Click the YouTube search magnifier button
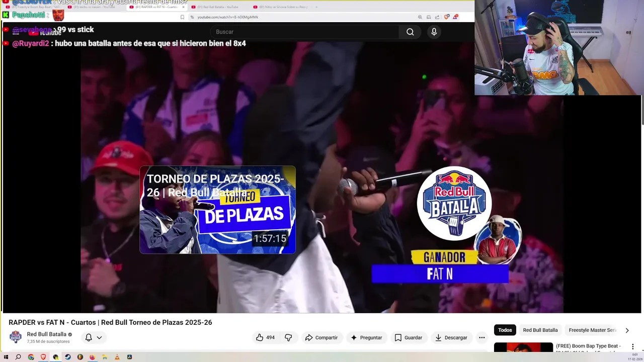Viewport: 644px width, 362px height. pyautogui.click(x=410, y=32)
